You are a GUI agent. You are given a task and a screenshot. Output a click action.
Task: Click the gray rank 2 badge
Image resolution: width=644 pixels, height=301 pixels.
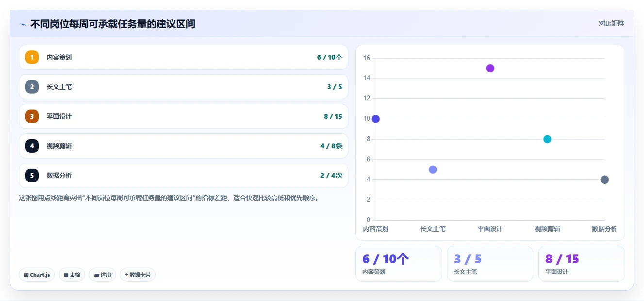[32, 87]
